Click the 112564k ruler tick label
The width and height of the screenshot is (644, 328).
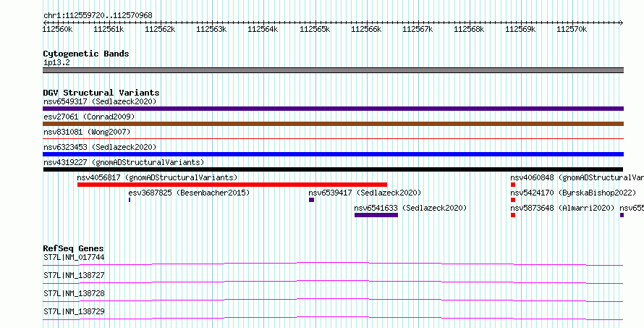pos(263,29)
